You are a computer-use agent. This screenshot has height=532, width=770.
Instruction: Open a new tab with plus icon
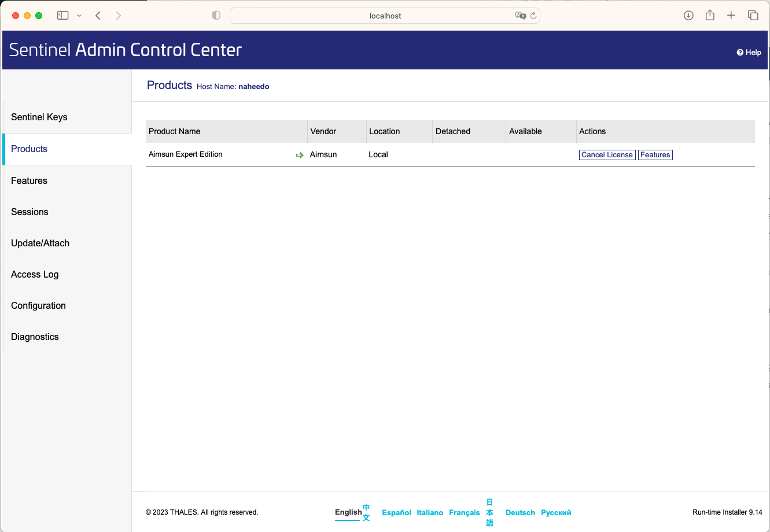pyautogui.click(x=731, y=16)
